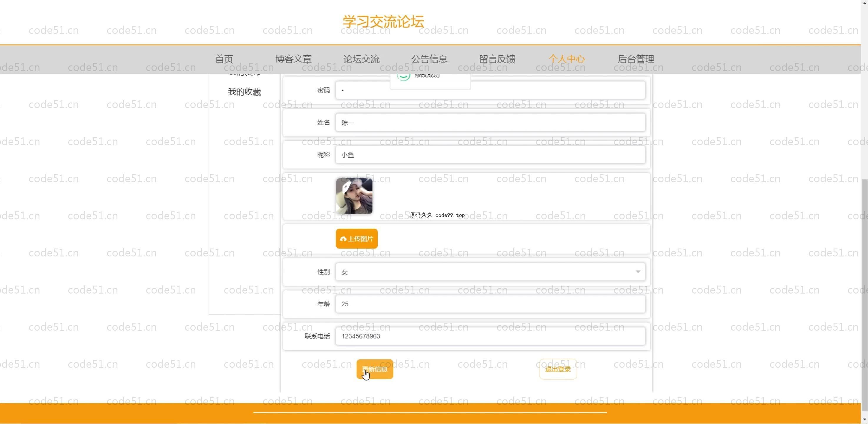868x424 pixels.
Task: Click the scrollbar down arrow
Action: 864,420
